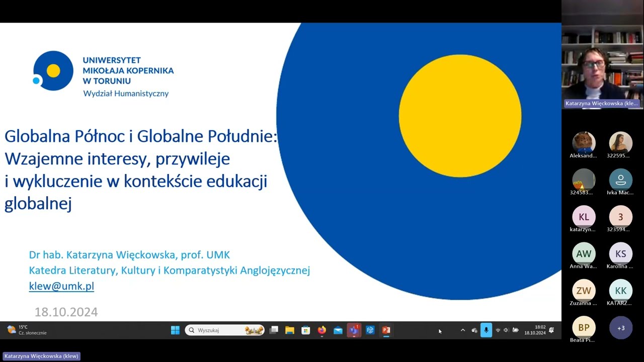
Task: Open the weather widget showing 15°C
Action: click(27, 330)
